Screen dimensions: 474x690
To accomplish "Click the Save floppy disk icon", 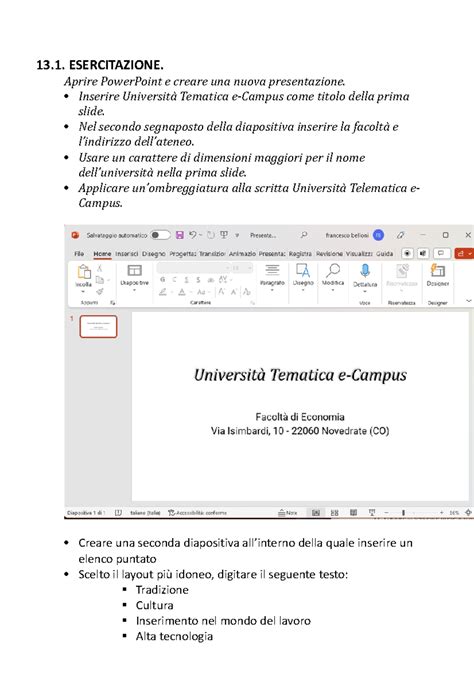I will coord(180,235).
